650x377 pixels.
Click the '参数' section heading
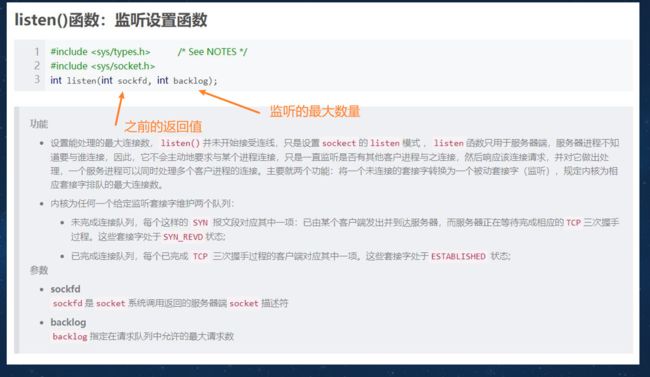(x=39, y=270)
